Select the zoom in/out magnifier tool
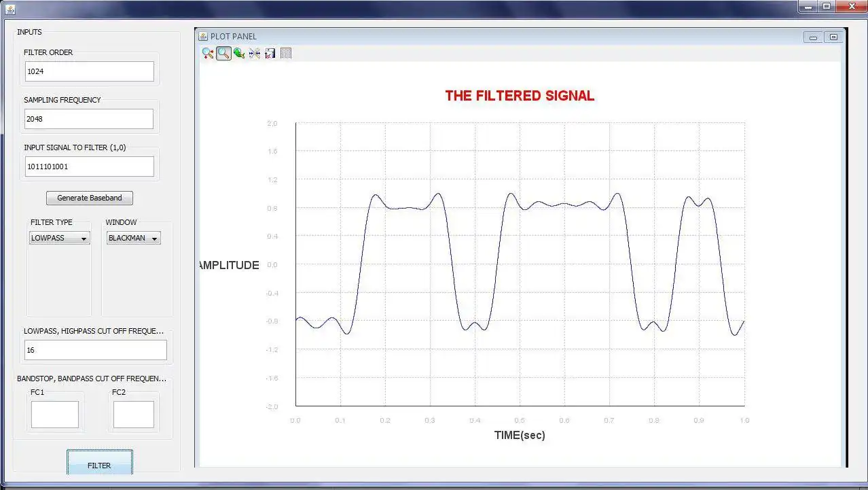The width and height of the screenshot is (868, 490). click(x=207, y=53)
